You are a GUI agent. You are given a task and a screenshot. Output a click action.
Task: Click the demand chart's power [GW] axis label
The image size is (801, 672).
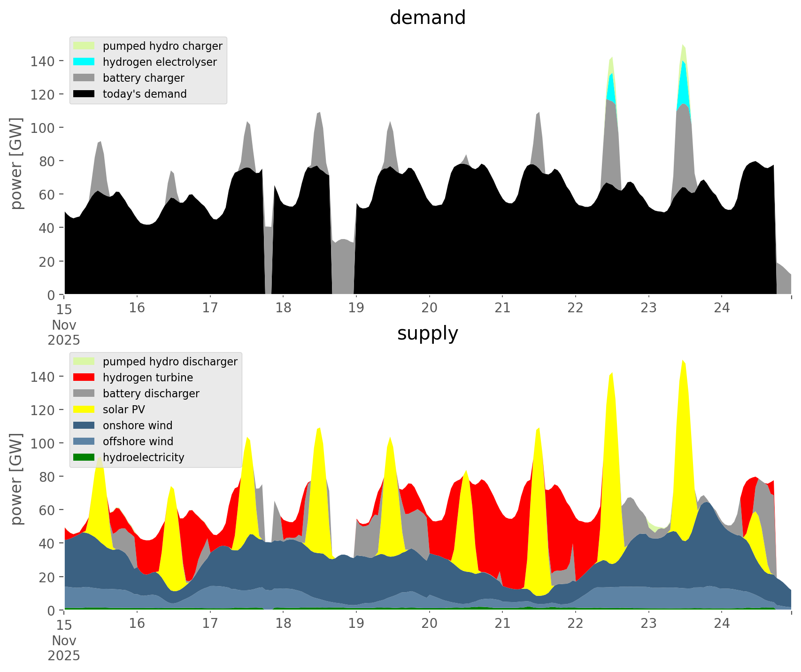coord(16,163)
